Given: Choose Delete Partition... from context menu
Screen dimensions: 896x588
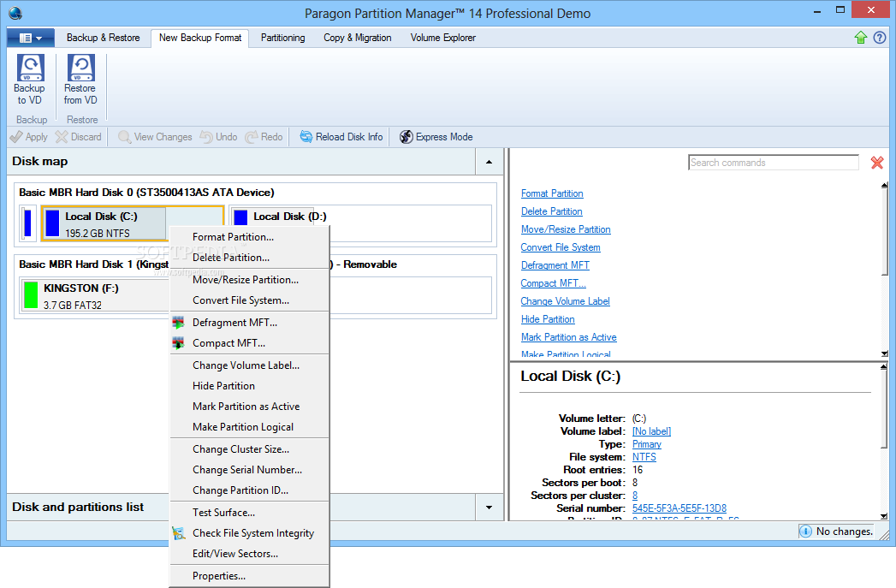Looking at the screenshot, I should pos(250,257).
